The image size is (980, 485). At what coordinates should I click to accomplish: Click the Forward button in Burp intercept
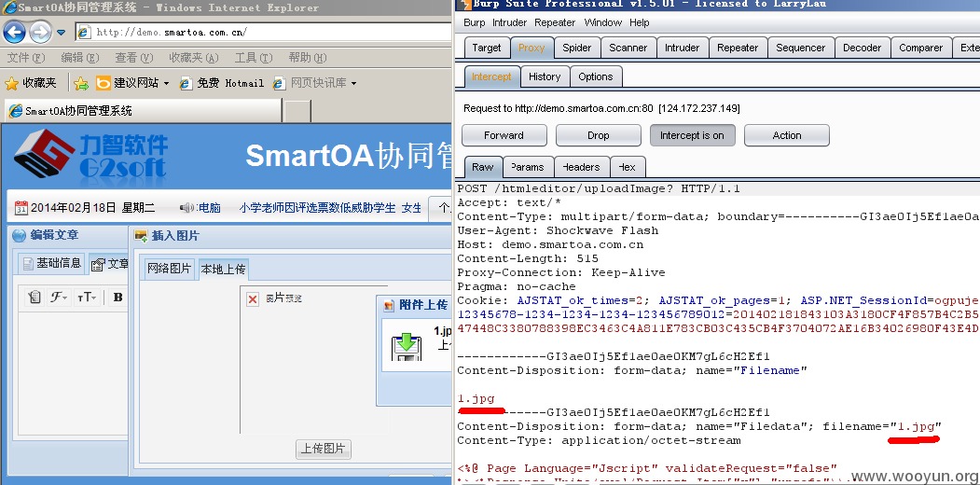tap(504, 135)
